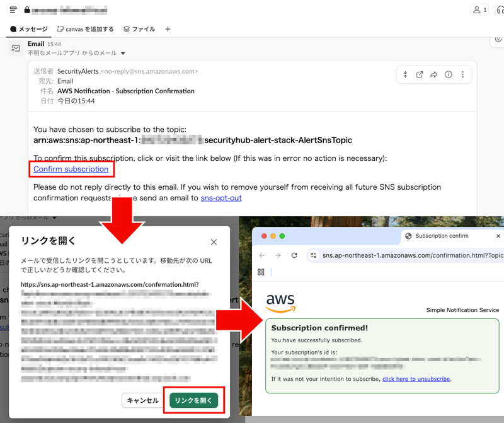Viewport: 504px width, 423px height.
Task: Open the channel list icon at top left
Action: pyautogui.click(x=13, y=10)
